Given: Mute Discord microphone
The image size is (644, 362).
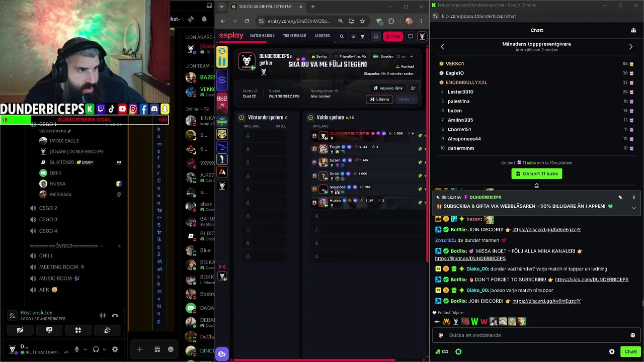Looking at the screenshot, I should (76, 349).
